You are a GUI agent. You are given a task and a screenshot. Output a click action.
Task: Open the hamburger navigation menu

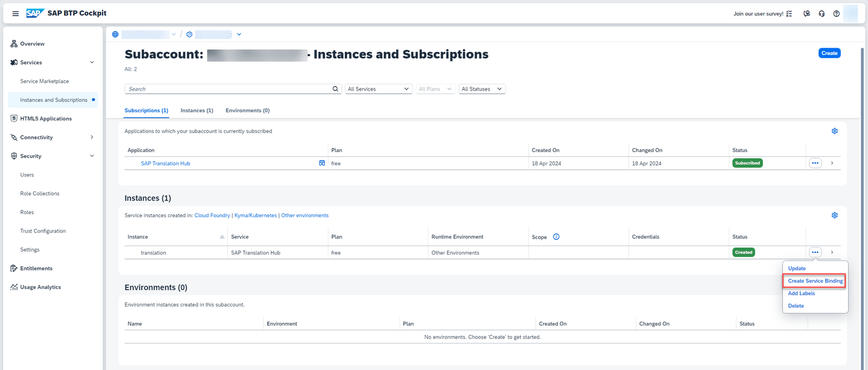coord(16,13)
